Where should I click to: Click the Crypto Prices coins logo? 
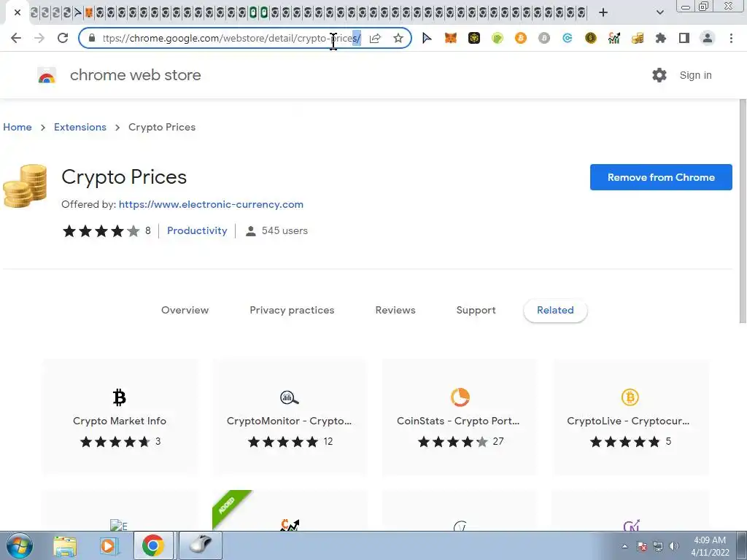[25, 186]
